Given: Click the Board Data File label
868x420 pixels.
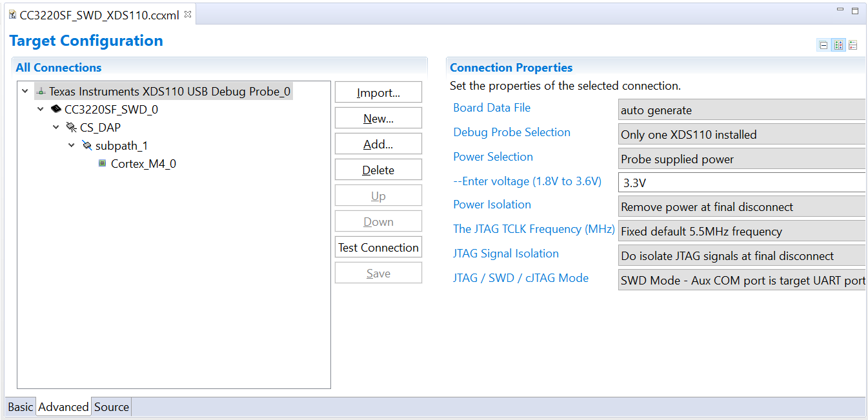Looking at the screenshot, I should click(x=492, y=108).
